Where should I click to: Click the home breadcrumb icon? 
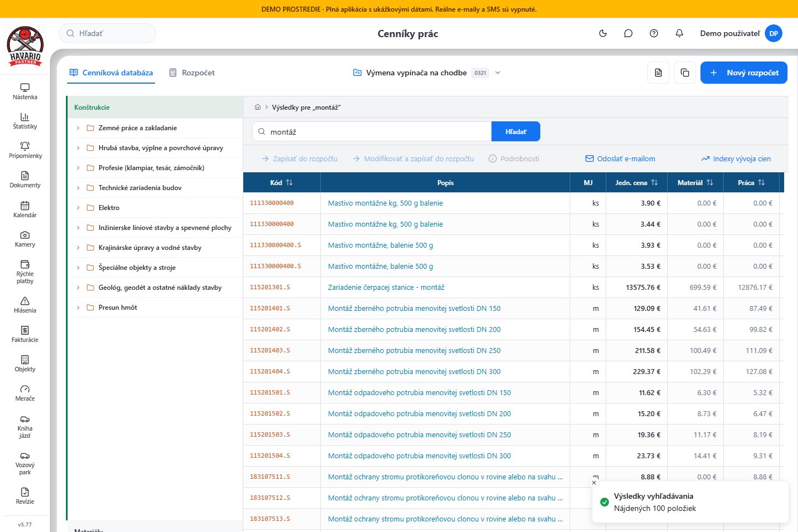click(258, 108)
